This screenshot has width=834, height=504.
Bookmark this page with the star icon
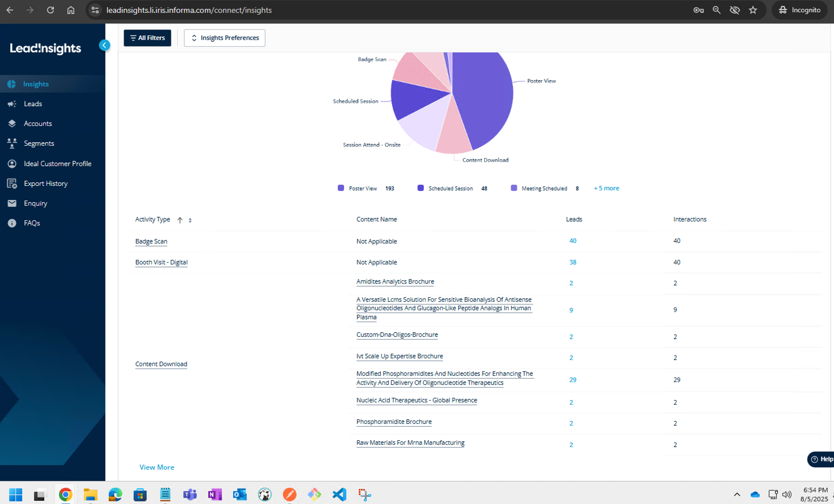(x=753, y=10)
